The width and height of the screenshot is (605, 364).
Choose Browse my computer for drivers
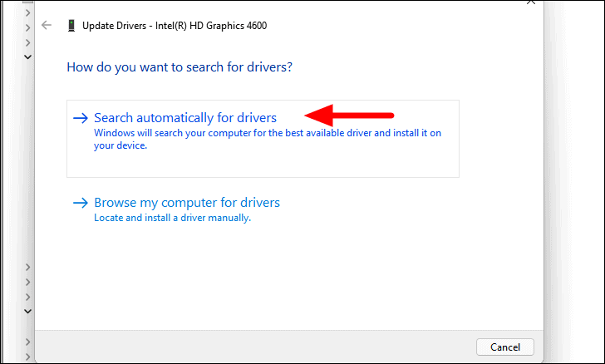point(176,209)
